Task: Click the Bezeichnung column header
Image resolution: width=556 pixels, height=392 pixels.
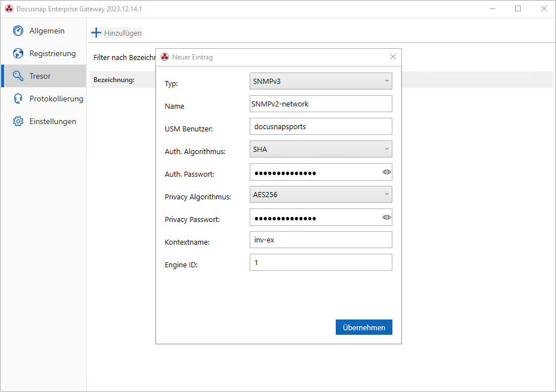Action: coord(112,79)
